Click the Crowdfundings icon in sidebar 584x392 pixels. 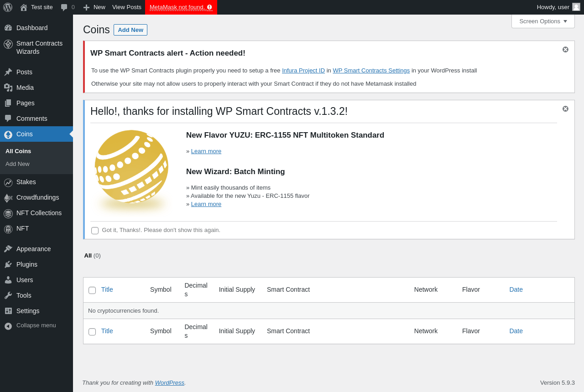8,198
